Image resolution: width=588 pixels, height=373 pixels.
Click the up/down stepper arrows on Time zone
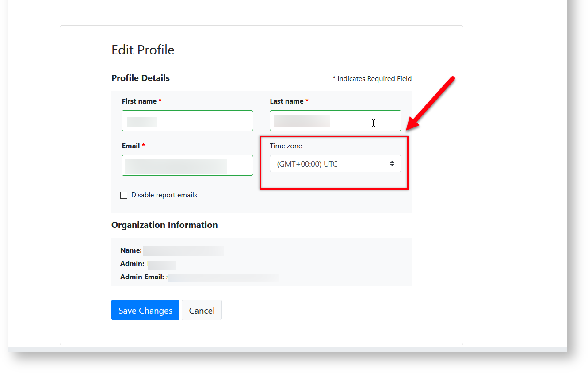(x=393, y=163)
